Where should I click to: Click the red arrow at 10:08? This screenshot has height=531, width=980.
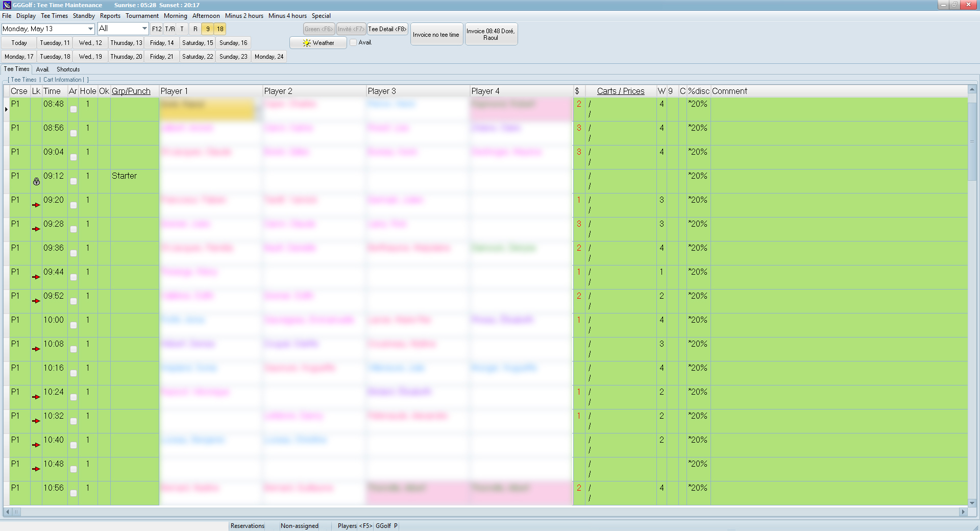pyautogui.click(x=36, y=349)
